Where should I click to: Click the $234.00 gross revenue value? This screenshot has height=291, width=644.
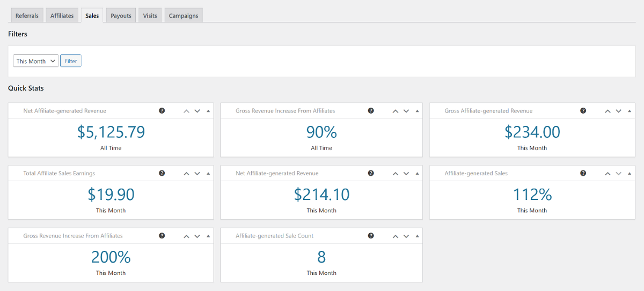532,132
